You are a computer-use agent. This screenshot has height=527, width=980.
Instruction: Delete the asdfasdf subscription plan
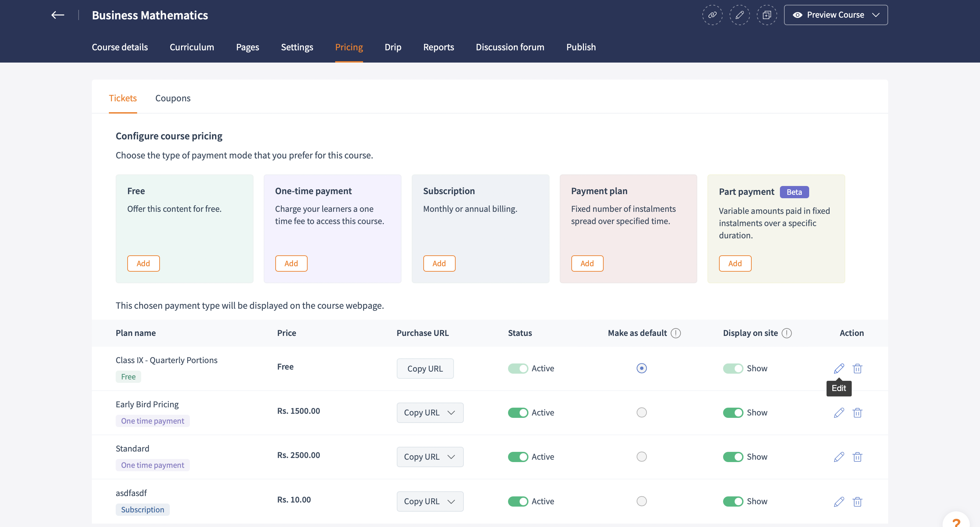click(x=857, y=502)
